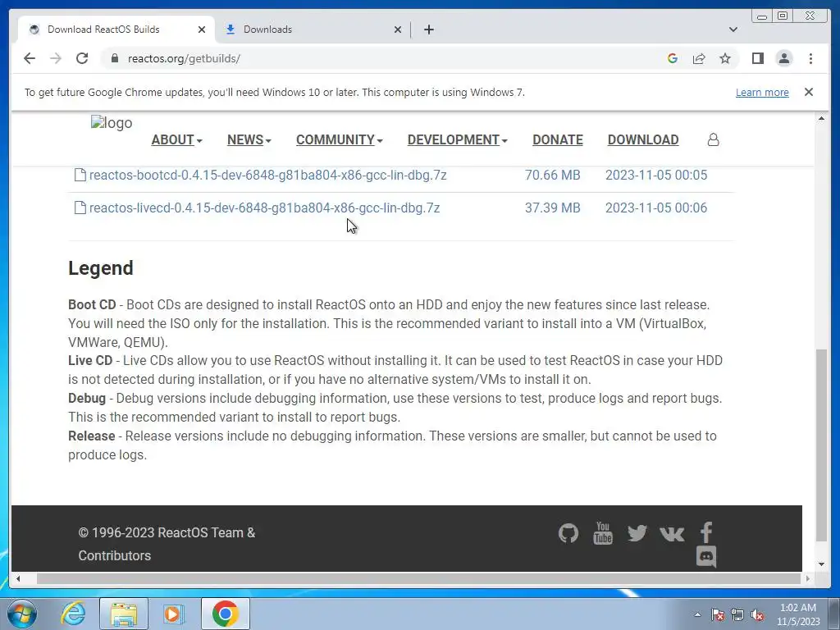
Task: Click the 70.66 MB size cell
Action: click(x=552, y=176)
